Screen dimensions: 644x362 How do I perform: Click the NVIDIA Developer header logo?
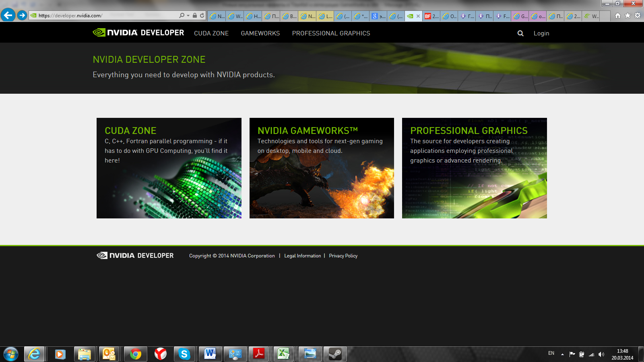[x=138, y=33]
